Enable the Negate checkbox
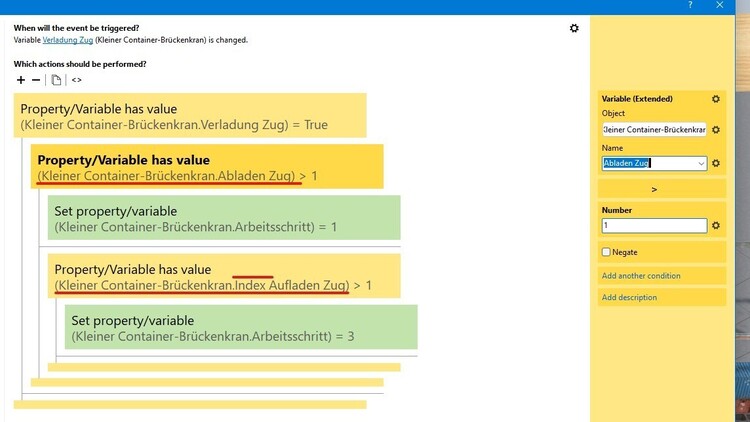This screenshot has height=422, width=750. [x=606, y=252]
